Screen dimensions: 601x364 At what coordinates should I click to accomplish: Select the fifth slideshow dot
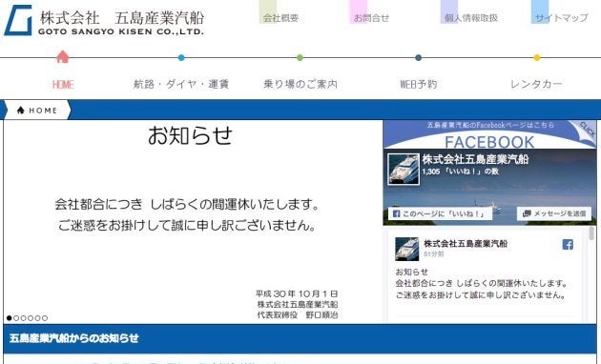tap(37, 318)
